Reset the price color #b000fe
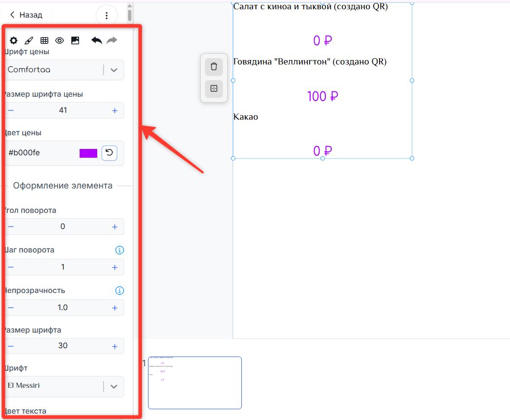The width and height of the screenshot is (510, 420). (109, 153)
